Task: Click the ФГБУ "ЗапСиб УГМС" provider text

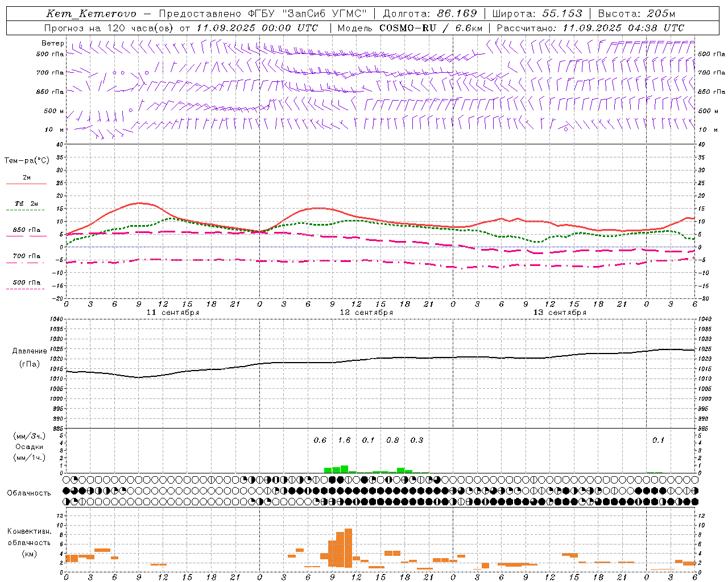Action: click(307, 14)
